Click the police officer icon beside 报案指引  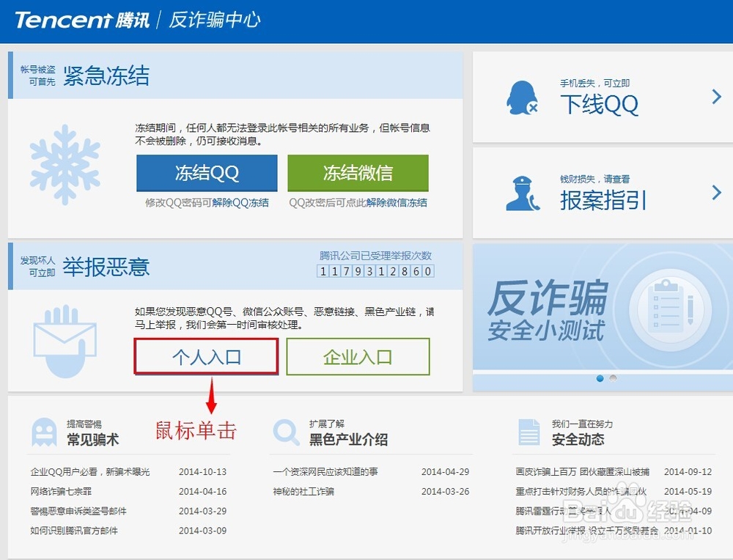(x=521, y=192)
